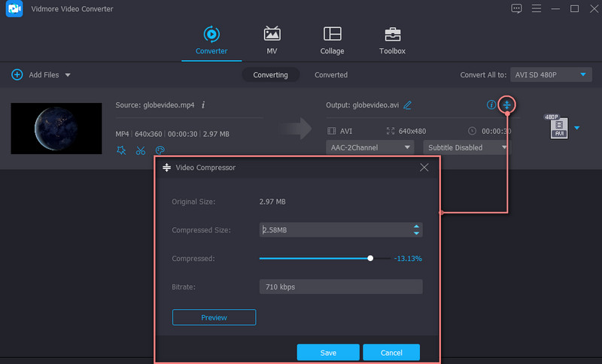Image resolution: width=602 pixels, height=364 pixels.
Task: Show source file info icon
Action: (x=203, y=105)
